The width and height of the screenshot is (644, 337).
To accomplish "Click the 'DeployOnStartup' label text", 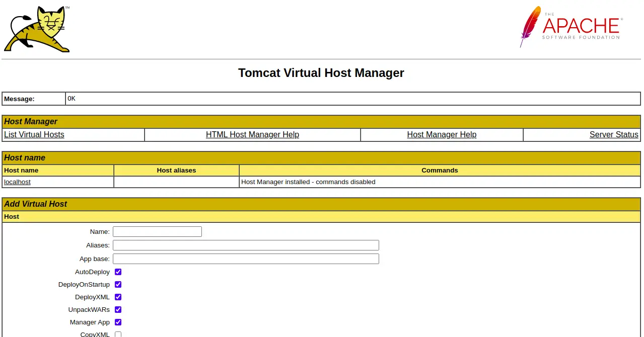I will pyautogui.click(x=84, y=285).
